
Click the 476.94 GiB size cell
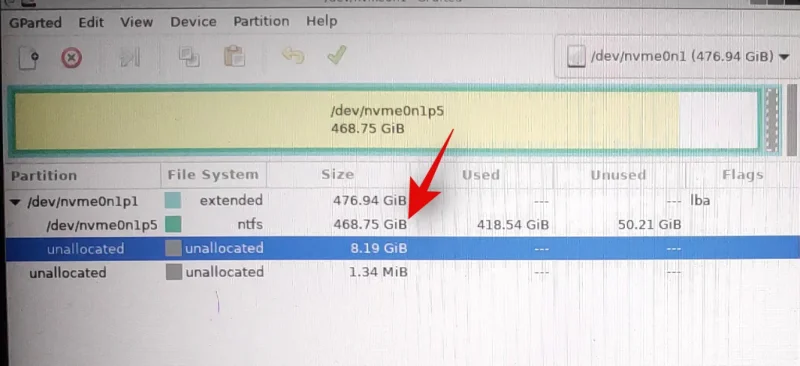point(370,200)
